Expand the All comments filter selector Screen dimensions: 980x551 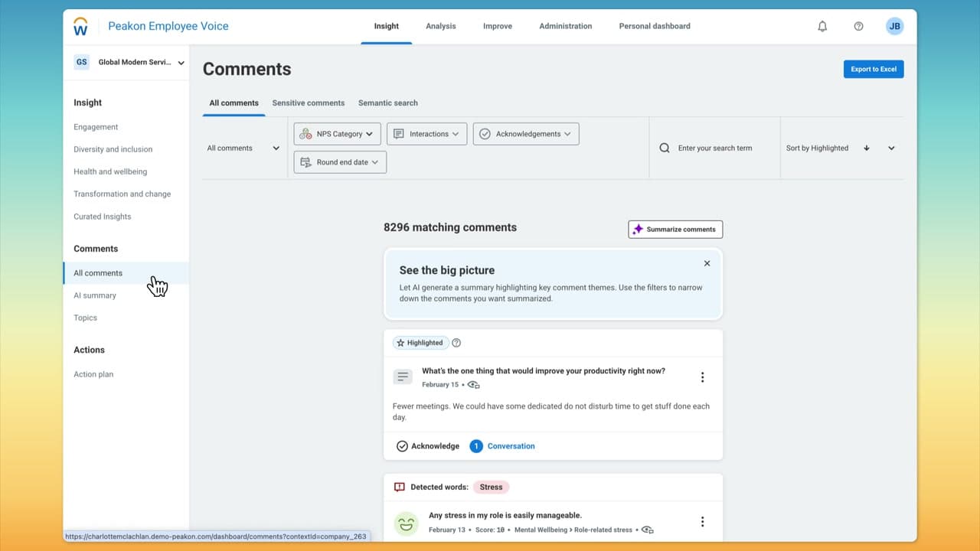pos(243,148)
